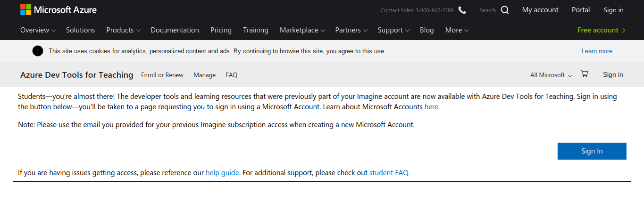This screenshot has width=644, height=210.
Task: Open the Pricing page
Action: [221, 30]
